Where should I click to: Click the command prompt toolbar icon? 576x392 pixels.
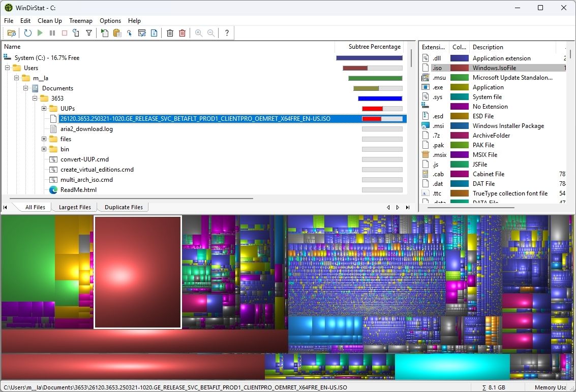pos(142,33)
